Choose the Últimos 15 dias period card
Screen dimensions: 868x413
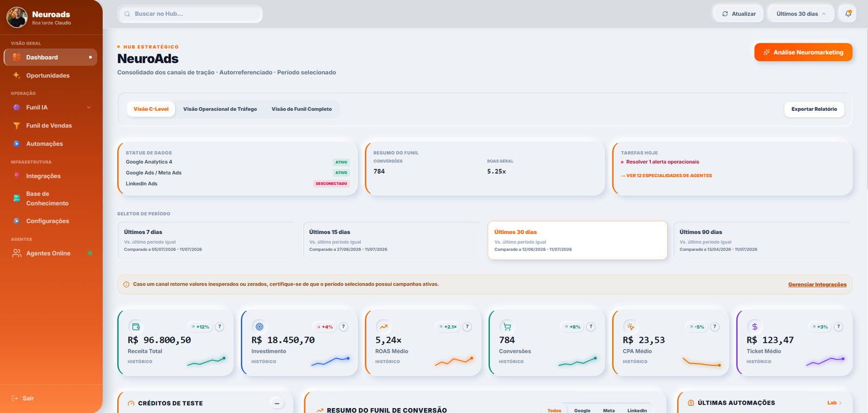click(x=392, y=240)
